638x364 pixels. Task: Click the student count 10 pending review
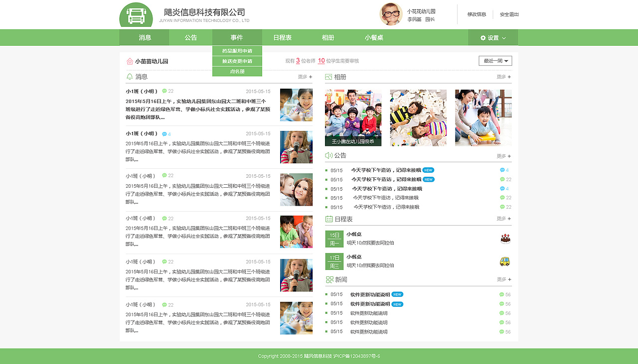pyautogui.click(x=321, y=61)
